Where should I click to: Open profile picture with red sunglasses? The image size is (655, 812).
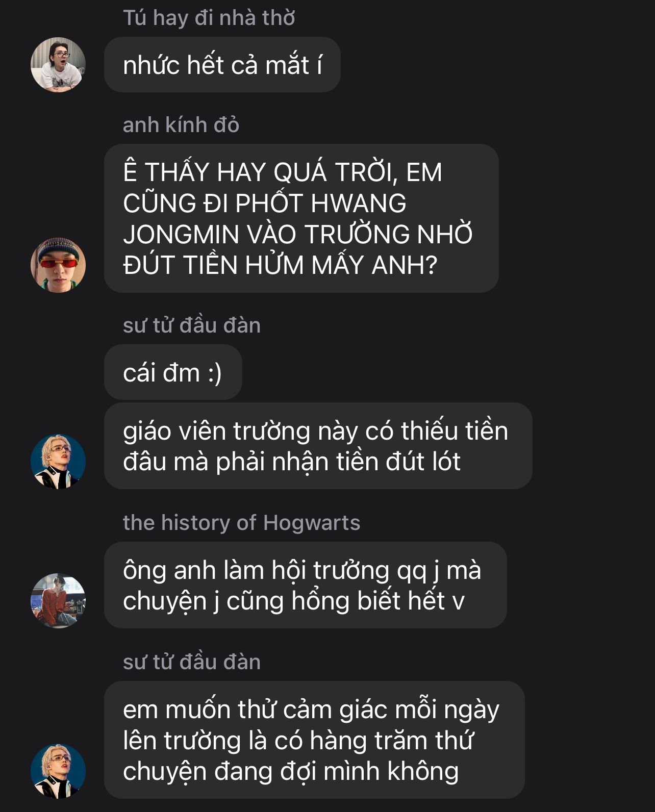tap(58, 265)
